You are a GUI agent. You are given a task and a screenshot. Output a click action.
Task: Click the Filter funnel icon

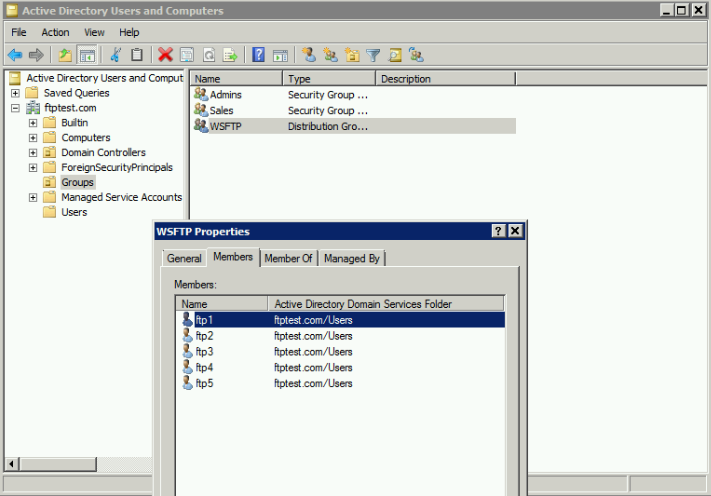pos(373,55)
